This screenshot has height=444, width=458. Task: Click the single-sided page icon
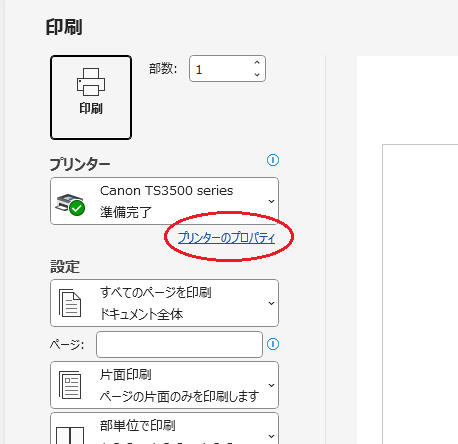pyautogui.click(x=70, y=385)
